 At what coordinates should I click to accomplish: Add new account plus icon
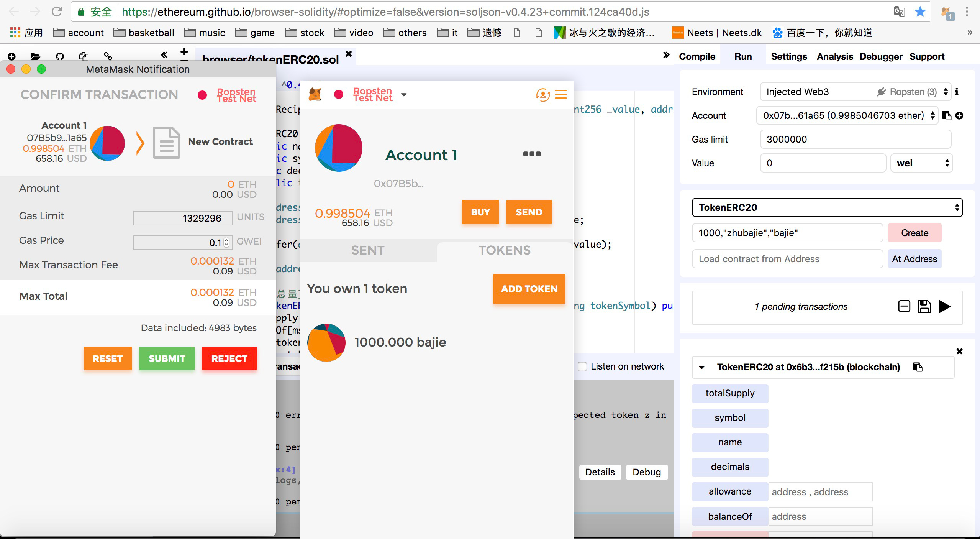pyautogui.click(x=959, y=115)
